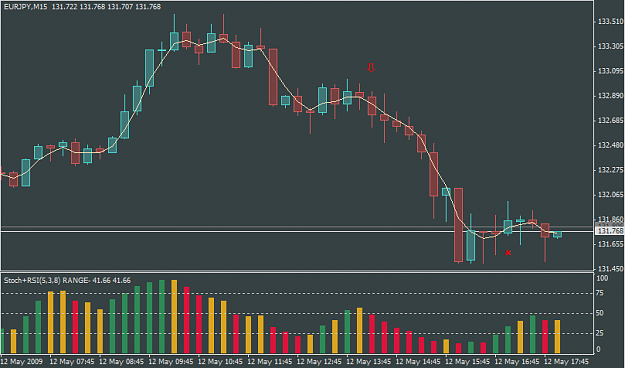The width and height of the screenshot is (625, 368).
Task: Click the 12 May 10:45 time label
Action: coord(220,362)
